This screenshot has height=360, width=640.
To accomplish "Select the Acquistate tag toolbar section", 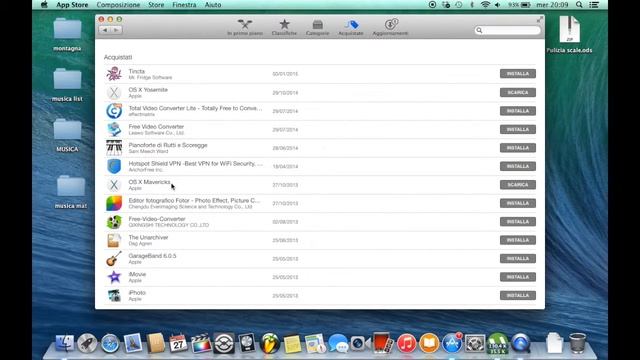I will tap(351, 27).
